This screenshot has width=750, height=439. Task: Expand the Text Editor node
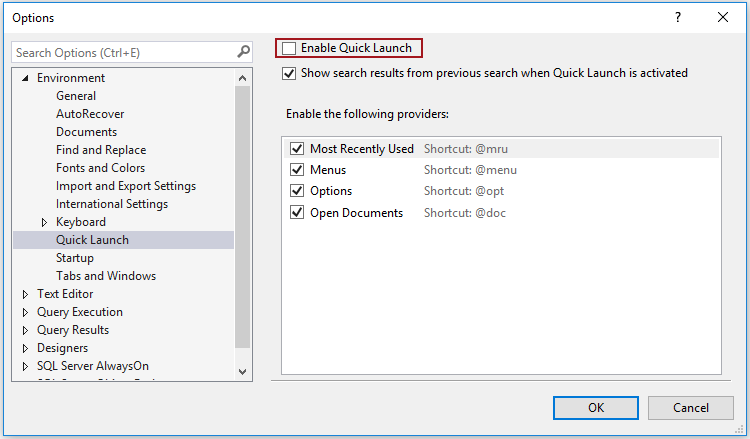(26, 294)
